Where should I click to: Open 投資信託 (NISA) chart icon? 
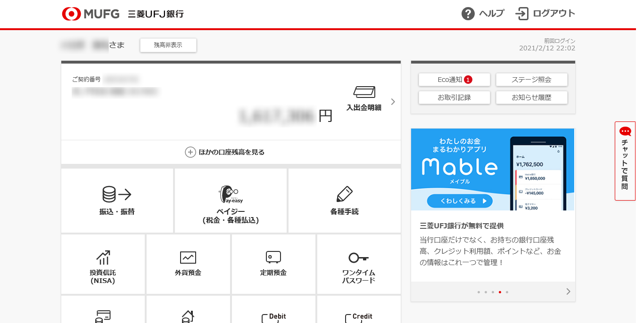tap(103, 257)
